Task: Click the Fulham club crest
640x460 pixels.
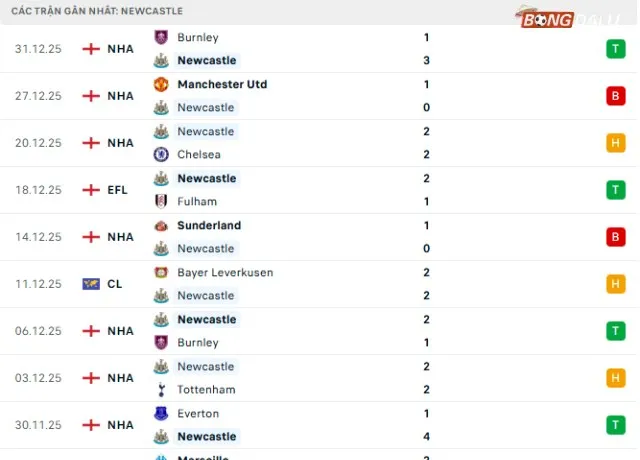Action: click(160, 201)
